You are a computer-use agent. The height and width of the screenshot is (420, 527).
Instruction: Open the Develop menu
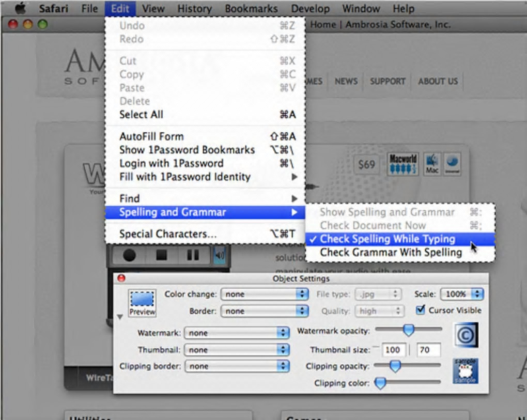pyautogui.click(x=310, y=8)
